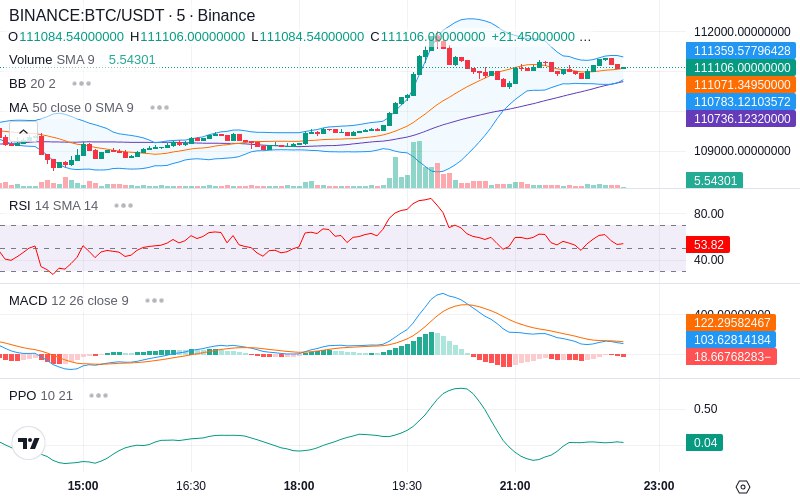
Task: Click the 16:30 time axis label
Action: click(x=191, y=486)
